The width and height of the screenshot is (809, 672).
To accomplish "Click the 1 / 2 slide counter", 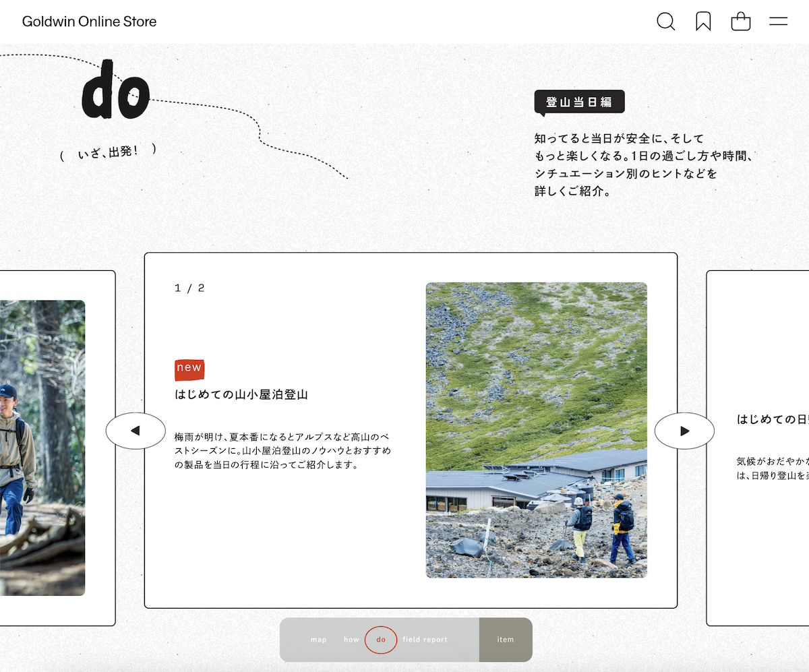I will click(x=189, y=288).
